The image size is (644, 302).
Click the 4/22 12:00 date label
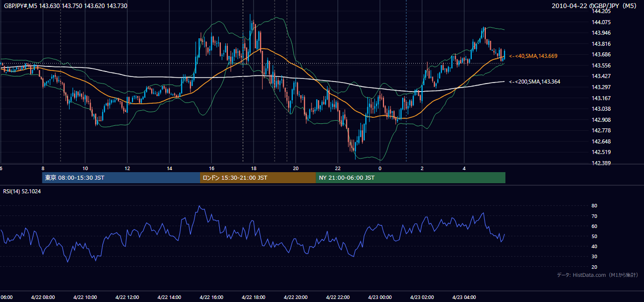[x=127, y=297]
